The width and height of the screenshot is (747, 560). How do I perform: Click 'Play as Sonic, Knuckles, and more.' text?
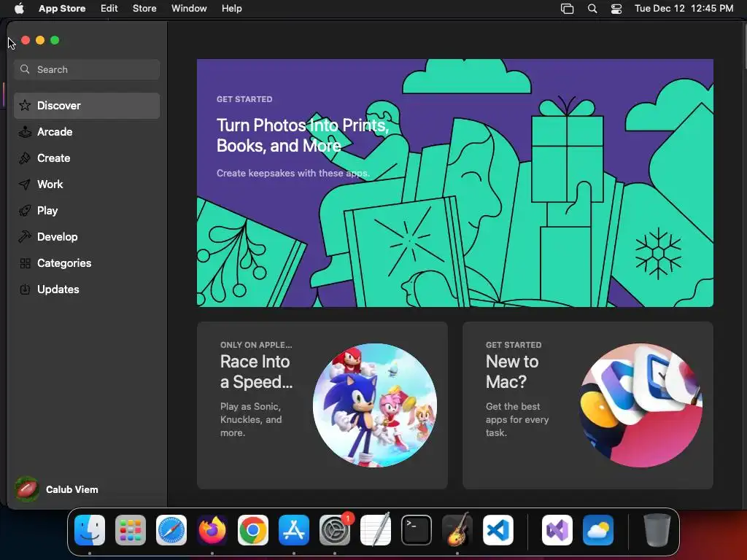pos(251,419)
